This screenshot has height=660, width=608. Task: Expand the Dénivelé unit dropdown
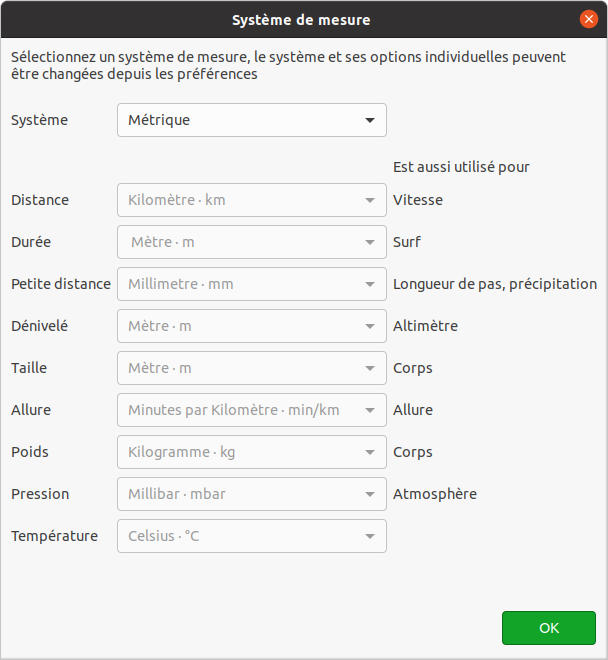[x=251, y=326]
